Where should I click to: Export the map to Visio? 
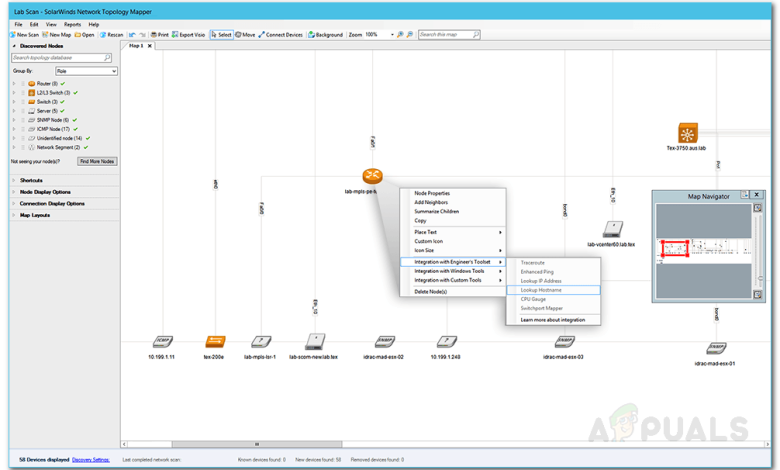[x=189, y=35]
